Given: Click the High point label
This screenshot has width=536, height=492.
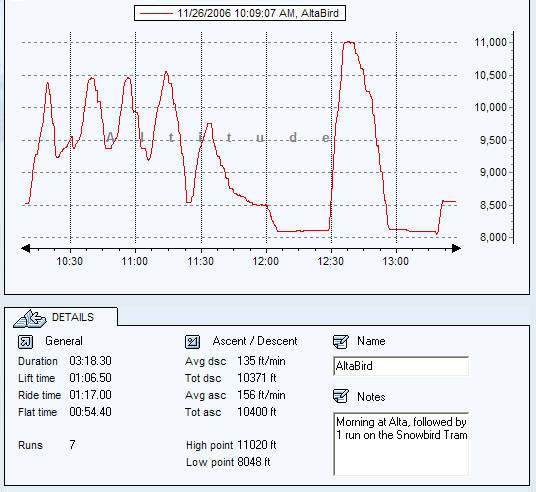Looking at the screenshot, I should pyautogui.click(x=210, y=445).
